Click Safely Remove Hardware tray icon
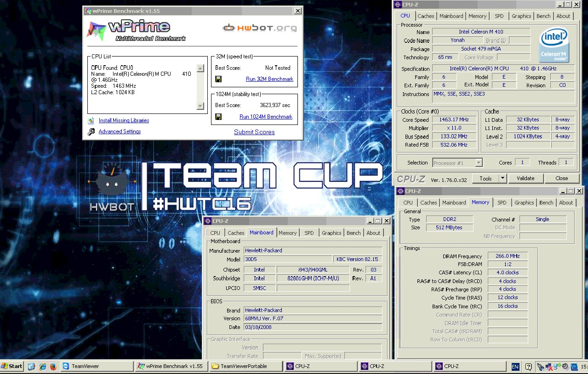Viewport: 588px width, 374px height. (x=541, y=367)
